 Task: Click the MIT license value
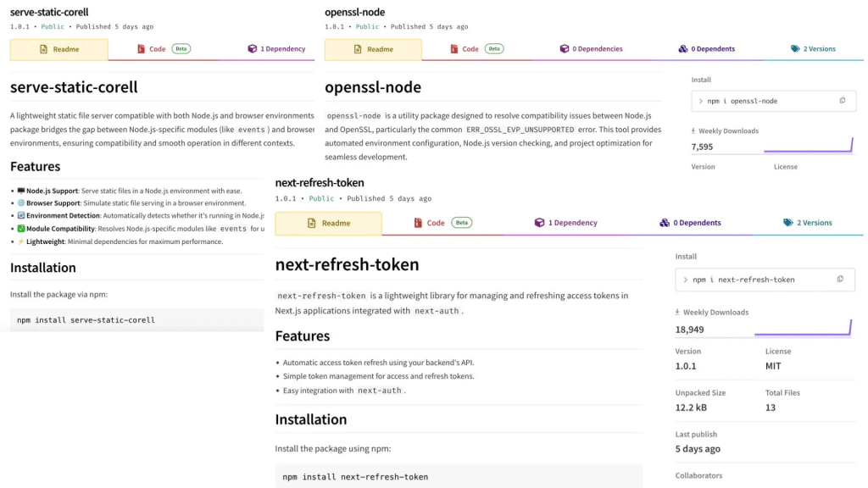[773, 366]
